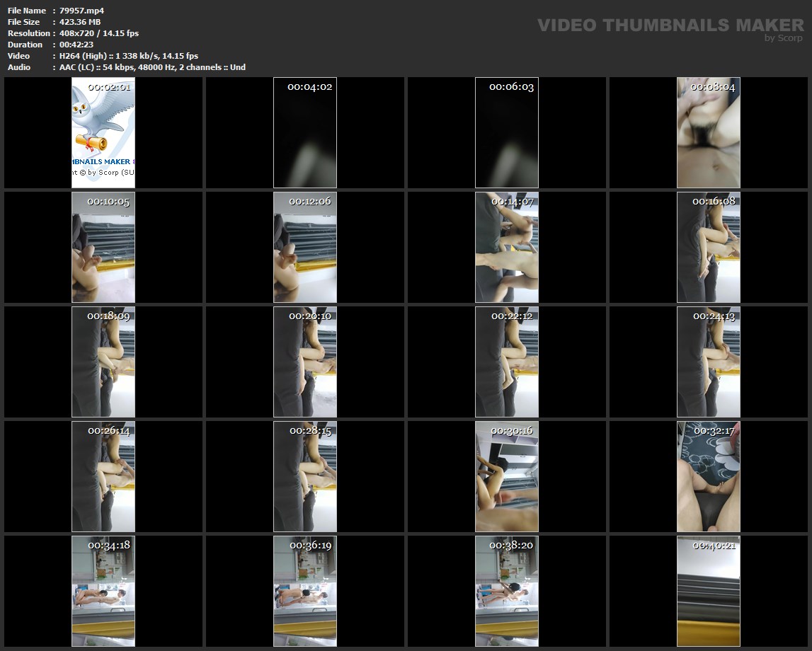Open the 00:38:20 thumbnail
812x651 pixels.
click(x=507, y=591)
